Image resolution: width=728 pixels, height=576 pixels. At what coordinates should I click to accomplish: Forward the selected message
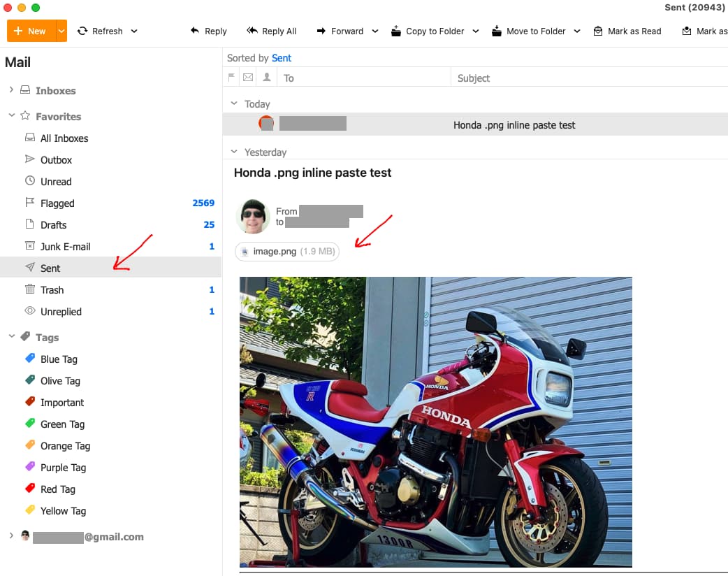(340, 31)
